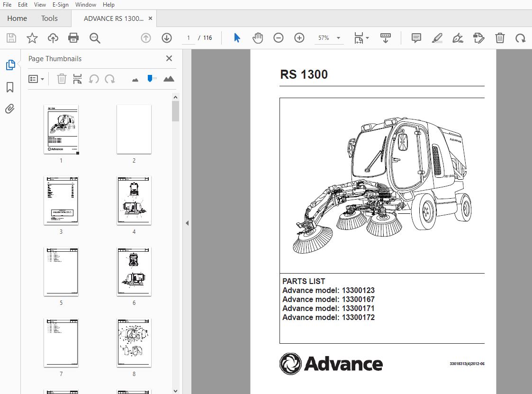This screenshot has width=532, height=394.
Task: Open thumbnail options menu dropdown
Action: (36, 79)
